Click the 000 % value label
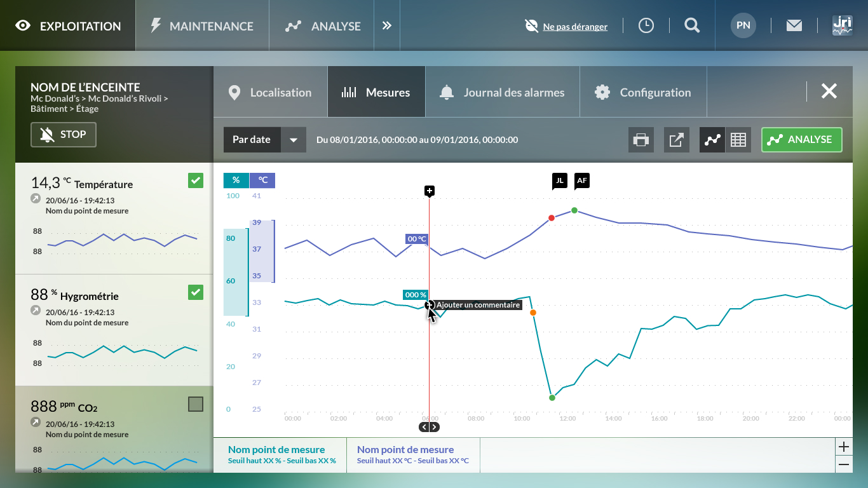Viewport: 868px width, 488px height. [416, 295]
